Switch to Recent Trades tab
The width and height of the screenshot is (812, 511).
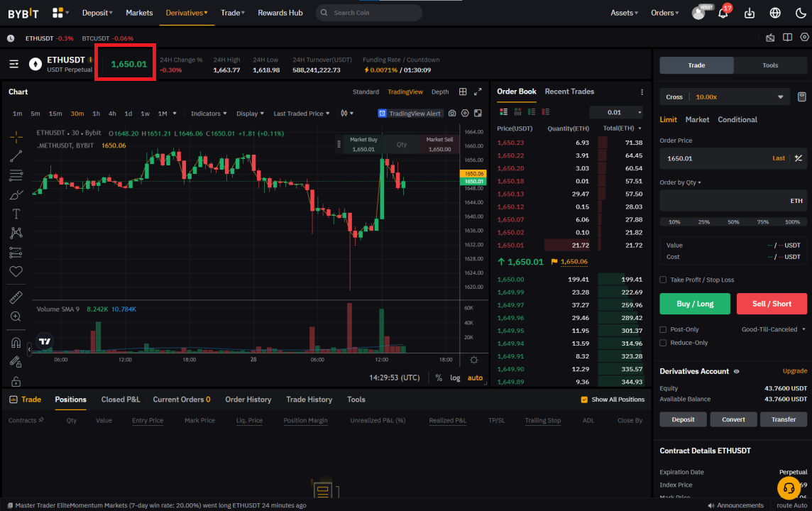(x=569, y=92)
